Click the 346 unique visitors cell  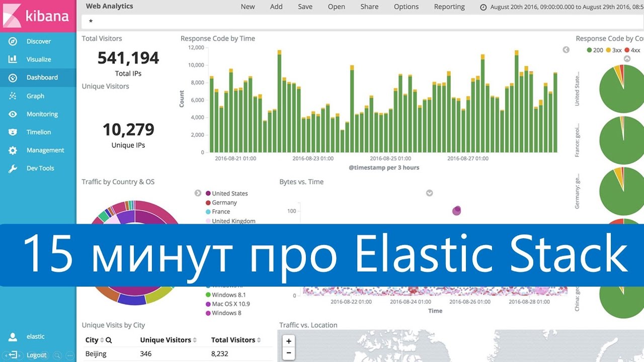pyautogui.click(x=146, y=353)
